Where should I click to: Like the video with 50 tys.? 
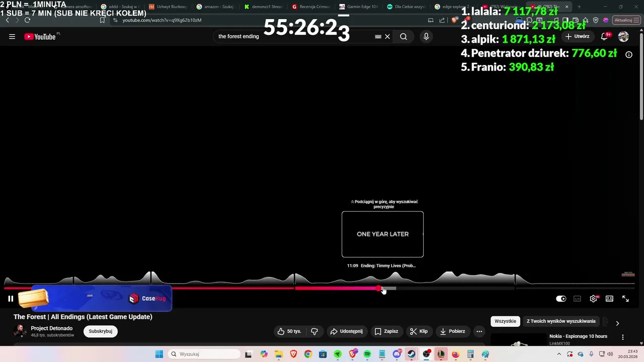point(289,331)
